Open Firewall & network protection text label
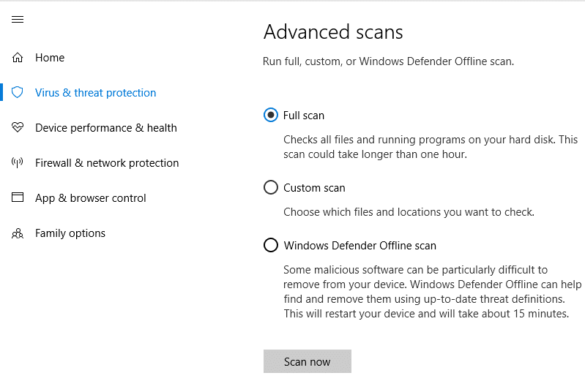The width and height of the screenshot is (585, 392). point(107,163)
